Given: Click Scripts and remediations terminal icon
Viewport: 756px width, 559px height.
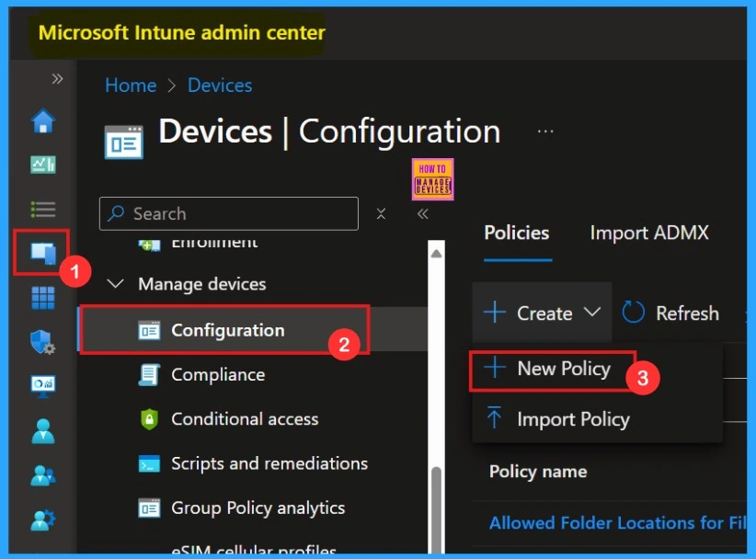Looking at the screenshot, I should click(x=149, y=464).
